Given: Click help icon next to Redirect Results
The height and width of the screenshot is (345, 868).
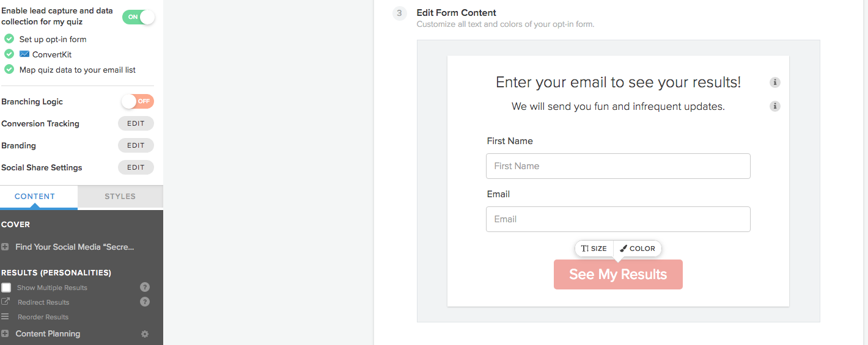Looking at the screenshot, I should [x=145, y=302].
